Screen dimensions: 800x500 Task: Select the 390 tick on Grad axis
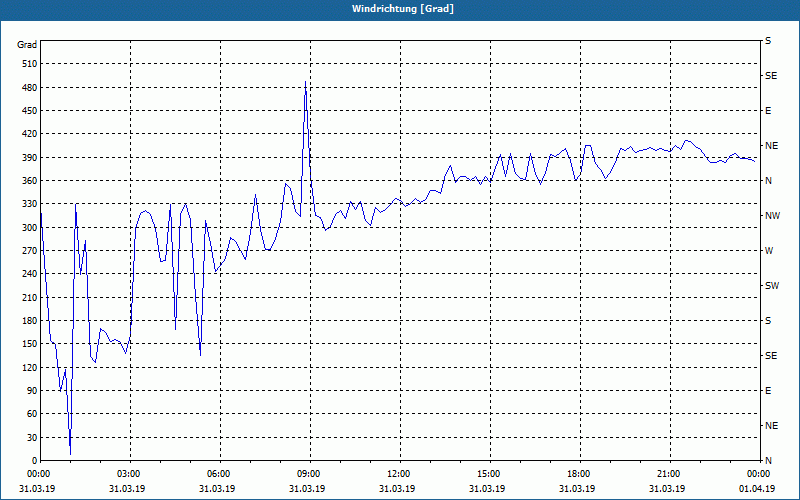coord(30,158)
